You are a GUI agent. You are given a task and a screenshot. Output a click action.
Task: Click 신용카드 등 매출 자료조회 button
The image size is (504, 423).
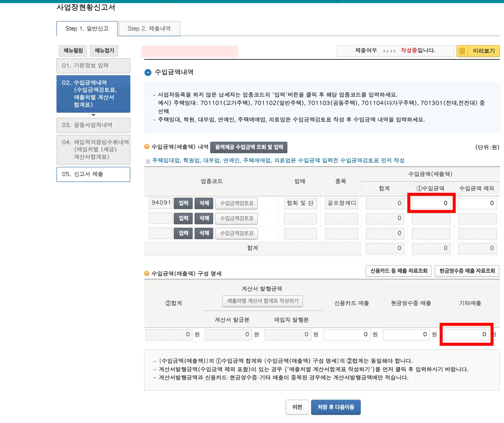(x=398, y=271)
